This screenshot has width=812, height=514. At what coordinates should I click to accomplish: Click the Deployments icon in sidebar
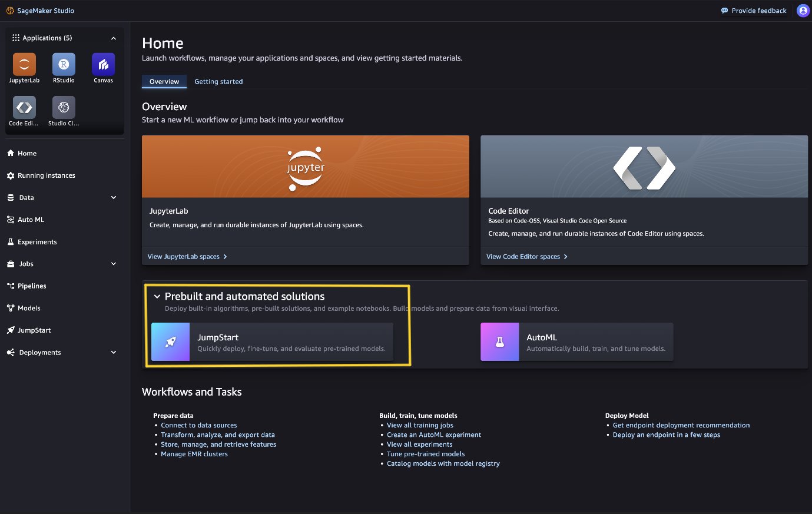(11, 353)
